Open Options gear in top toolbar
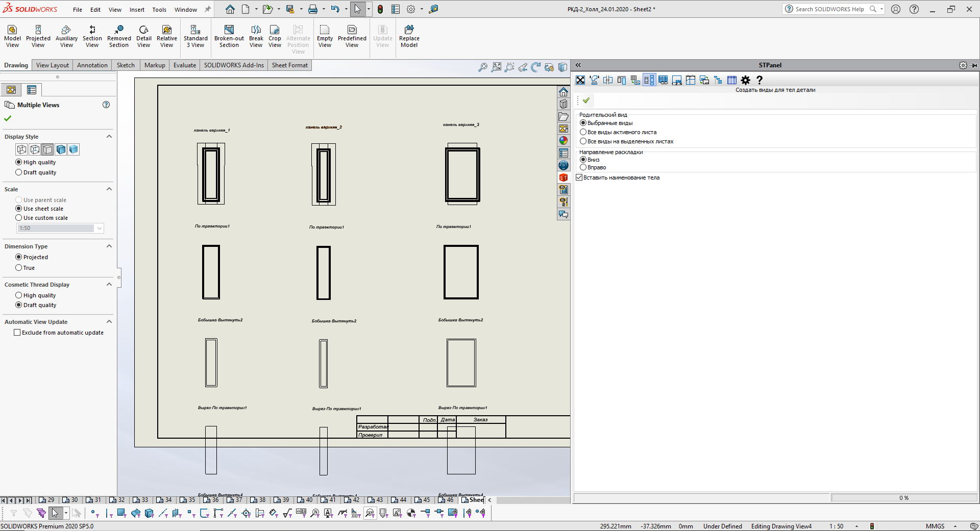Image resolution: width=980 pixels, height=531 pixels. 411,9
